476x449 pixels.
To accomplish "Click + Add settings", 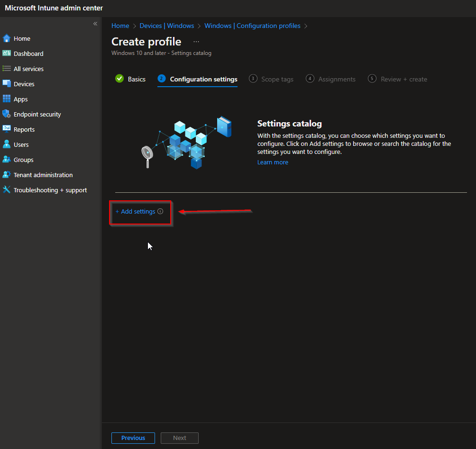I will coord(136,211).
